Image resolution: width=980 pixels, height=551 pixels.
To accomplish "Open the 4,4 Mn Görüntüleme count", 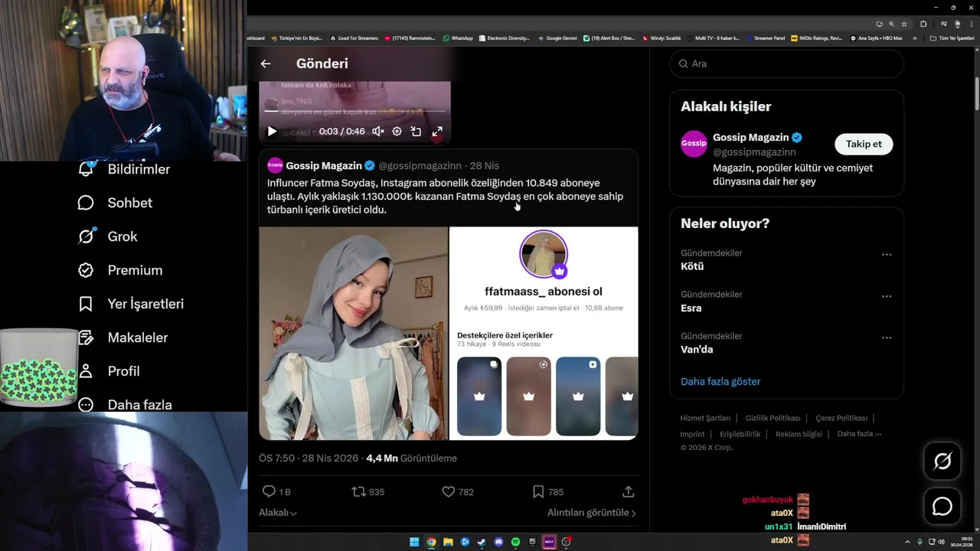I will pos(411,458).
